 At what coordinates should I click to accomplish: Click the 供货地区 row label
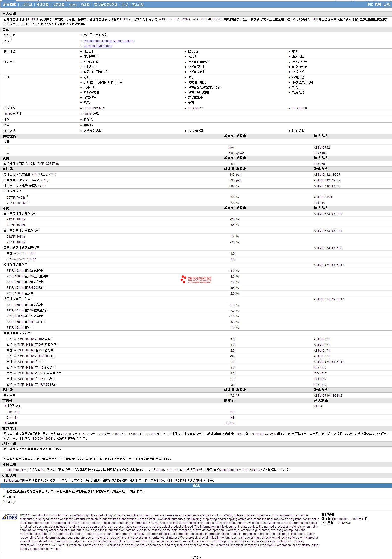click(x=9, y=51)
